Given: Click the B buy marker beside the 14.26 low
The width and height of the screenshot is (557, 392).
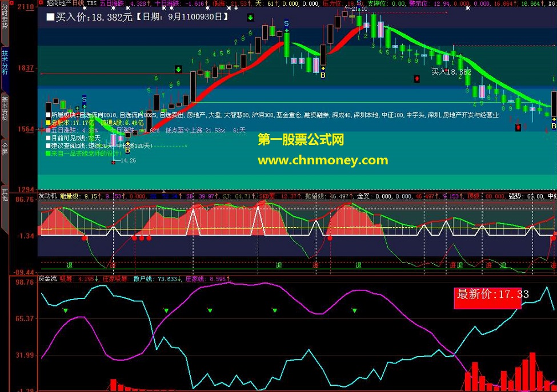Looking at the screenshot, I should [x=127, y=148].
